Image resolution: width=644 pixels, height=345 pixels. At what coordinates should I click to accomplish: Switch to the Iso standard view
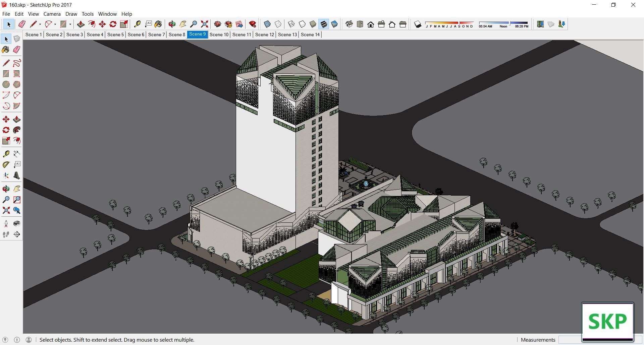click(349, 24)
